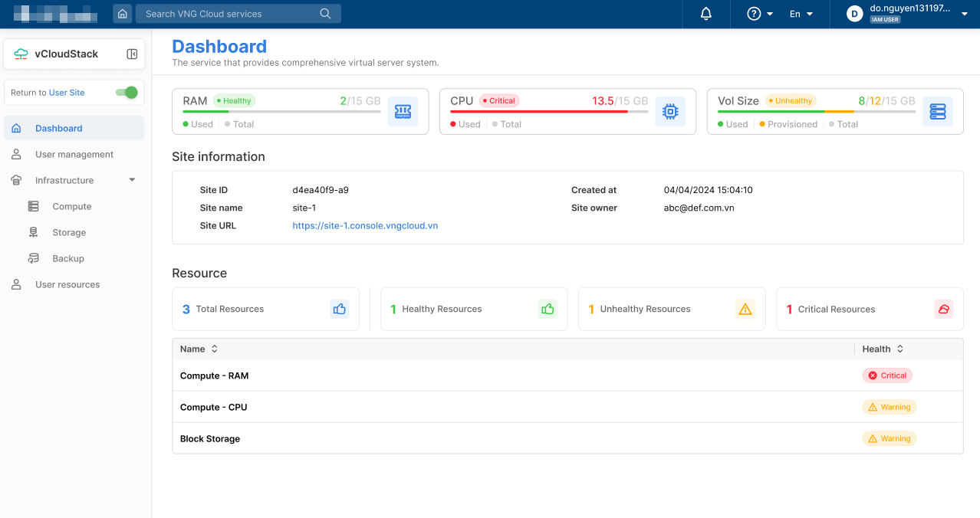Image resolution: width=980 pixels, height=518 pixels.
Task: Click the User Site link
Action: point(67,93)
